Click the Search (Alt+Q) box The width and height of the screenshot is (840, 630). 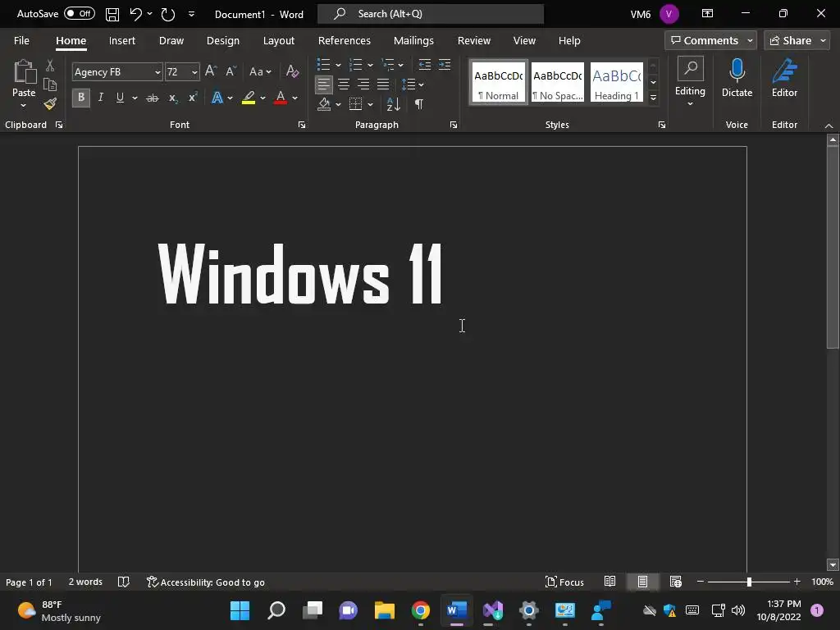point(431,14)
